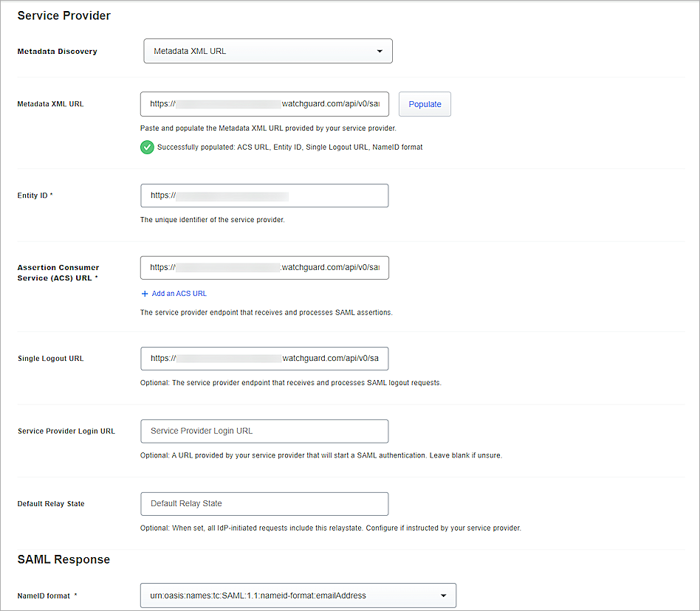Click the dropdown arrow on NameID format
Image resolution: width=700 pixels, height=611 pixels.
tap(444, 596)
